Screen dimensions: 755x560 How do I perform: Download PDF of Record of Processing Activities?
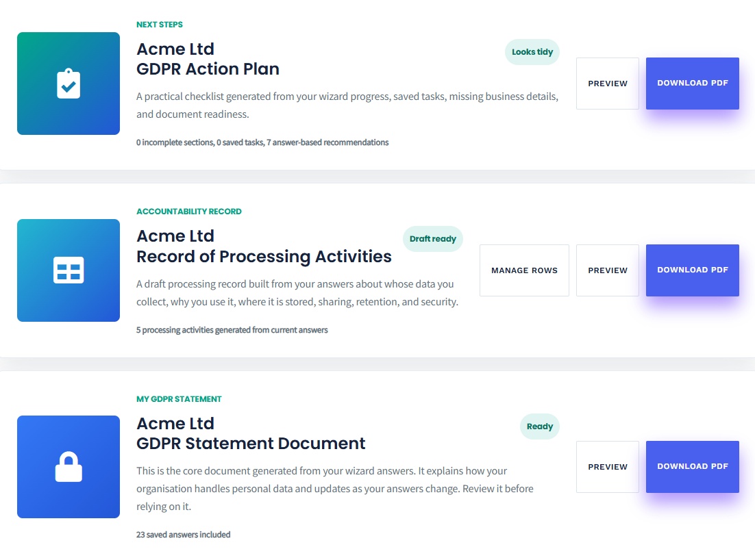(x=693, y=270)
